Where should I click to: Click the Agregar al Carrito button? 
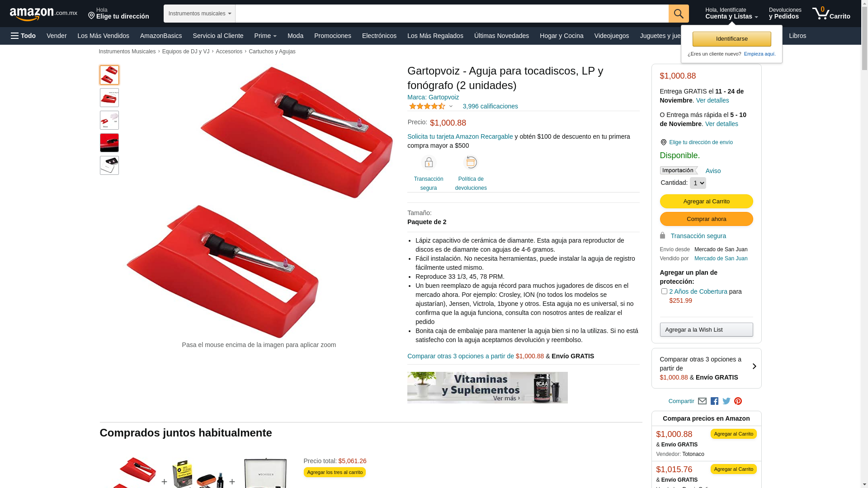[706, 202]
